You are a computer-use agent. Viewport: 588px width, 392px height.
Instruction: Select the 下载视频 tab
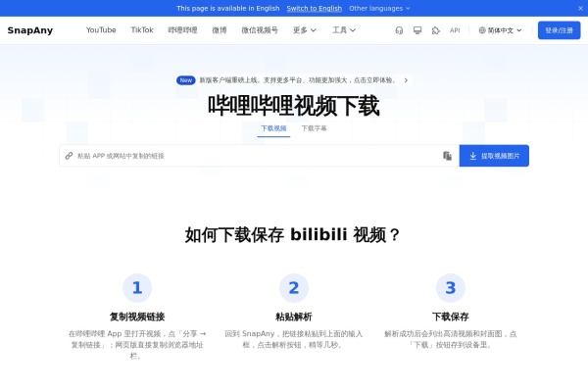click(273, 128)
